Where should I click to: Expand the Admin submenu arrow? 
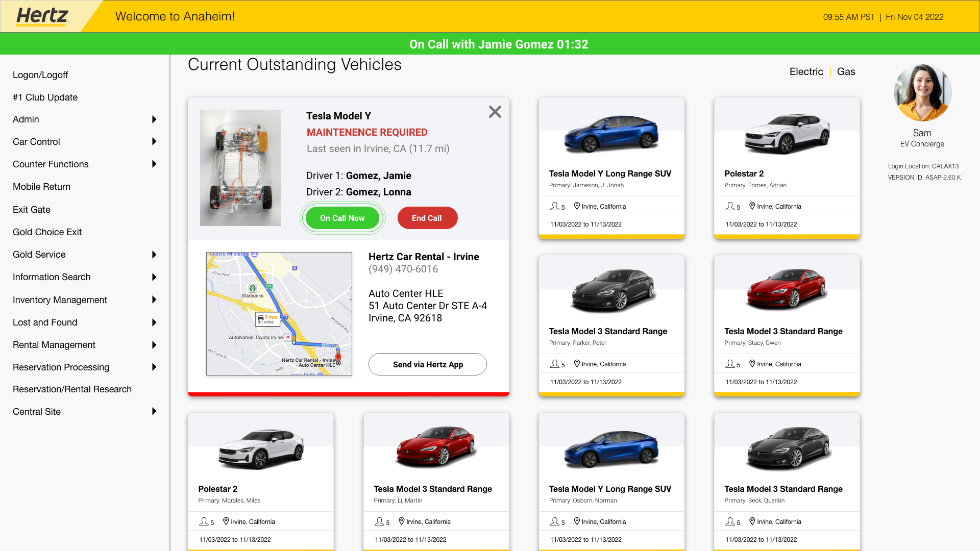pos(154,119)
